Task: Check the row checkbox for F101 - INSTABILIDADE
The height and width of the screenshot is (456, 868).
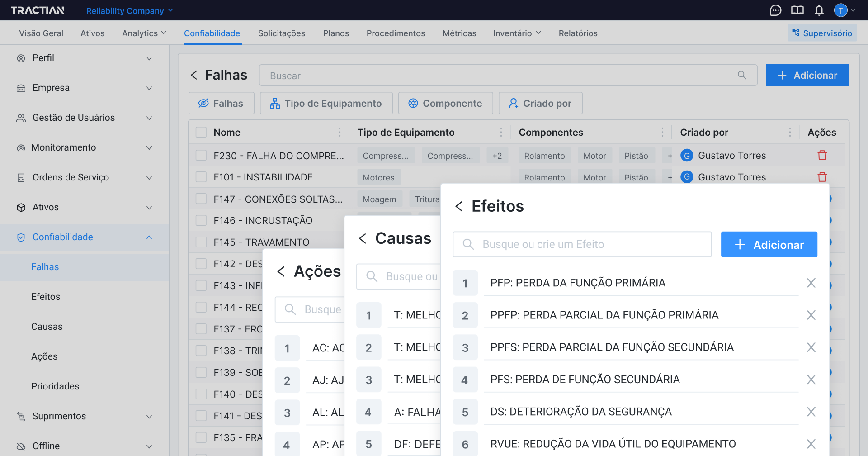Action: (201, 177)
